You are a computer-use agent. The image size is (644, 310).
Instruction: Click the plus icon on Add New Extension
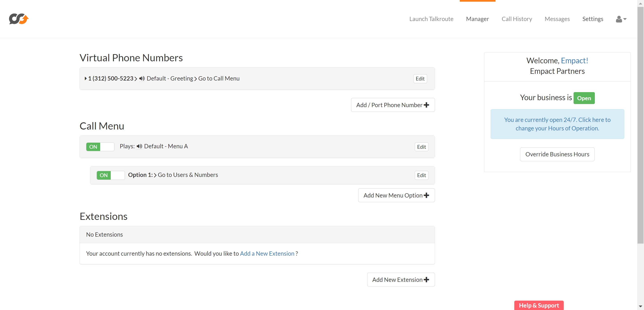tap(426, 280)
